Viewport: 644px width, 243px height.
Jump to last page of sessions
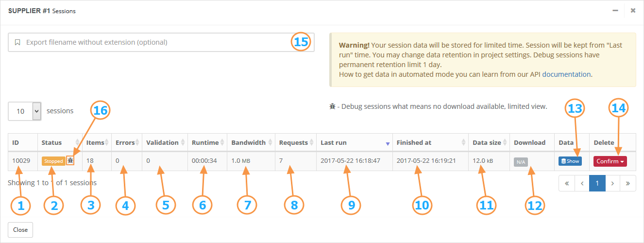click(x=628, y=184)
